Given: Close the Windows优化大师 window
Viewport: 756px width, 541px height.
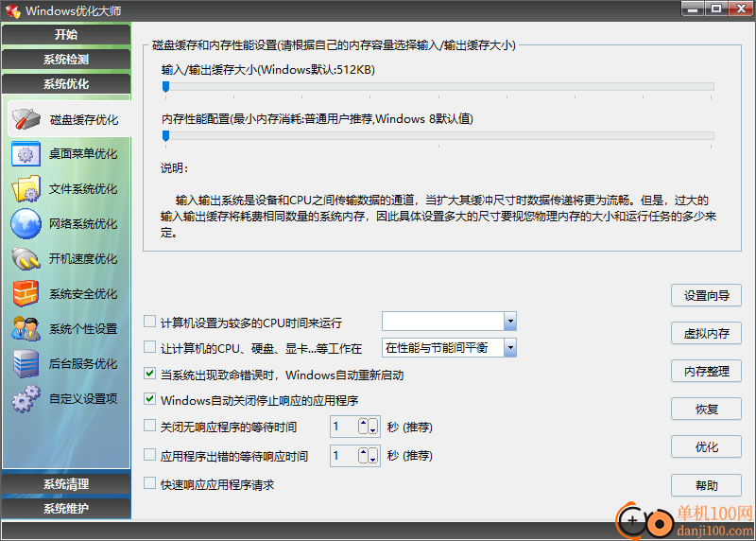Looking at the screenshot, I should click(x=741, y=9).
